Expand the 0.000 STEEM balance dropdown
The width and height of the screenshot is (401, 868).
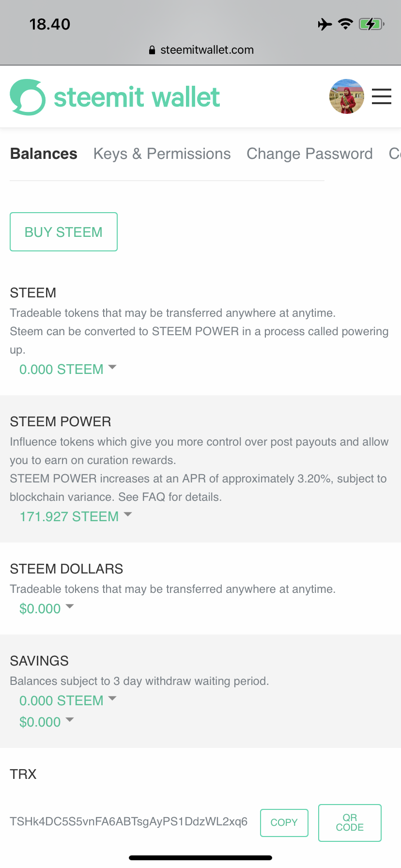click(x=68, y=369)
